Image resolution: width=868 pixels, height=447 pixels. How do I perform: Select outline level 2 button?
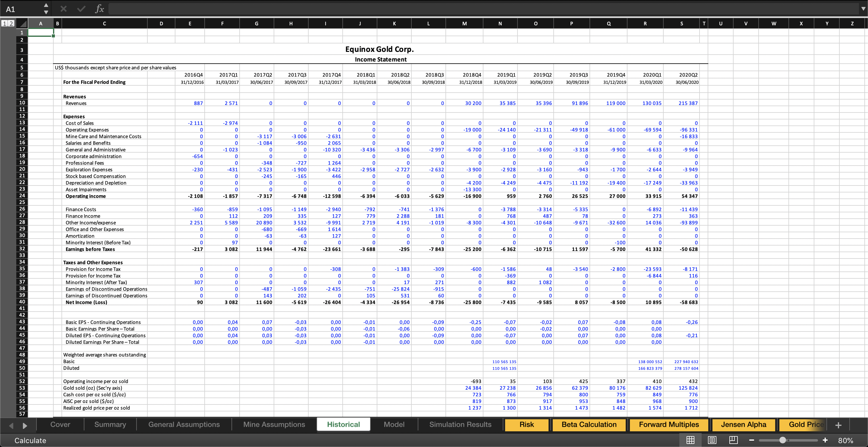(x=11, y=24)
